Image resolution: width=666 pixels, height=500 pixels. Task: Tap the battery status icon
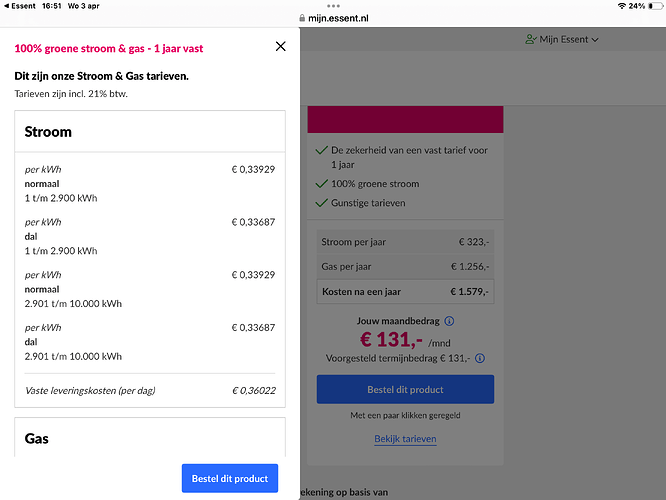655,6
